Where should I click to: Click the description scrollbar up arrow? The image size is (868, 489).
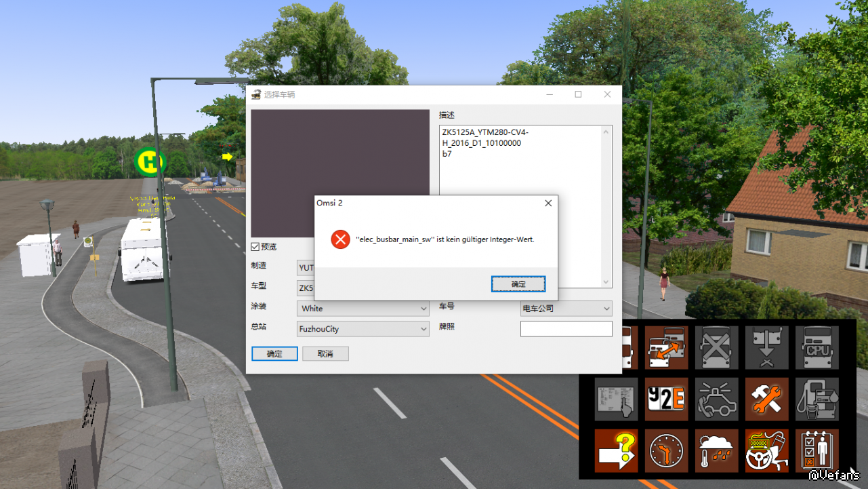606,132
